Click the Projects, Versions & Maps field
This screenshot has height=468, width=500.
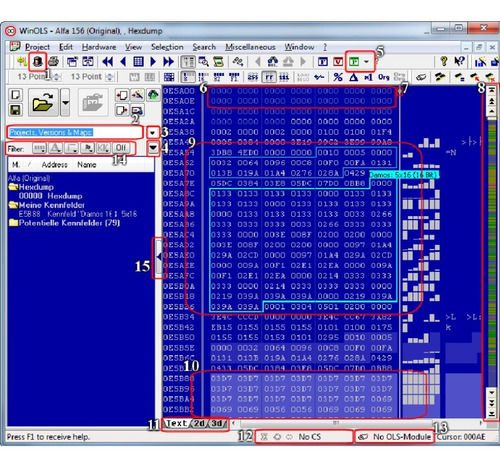[75, 132]
